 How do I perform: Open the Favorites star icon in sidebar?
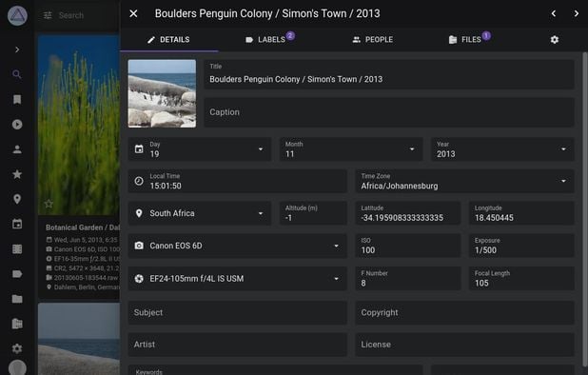17,174
